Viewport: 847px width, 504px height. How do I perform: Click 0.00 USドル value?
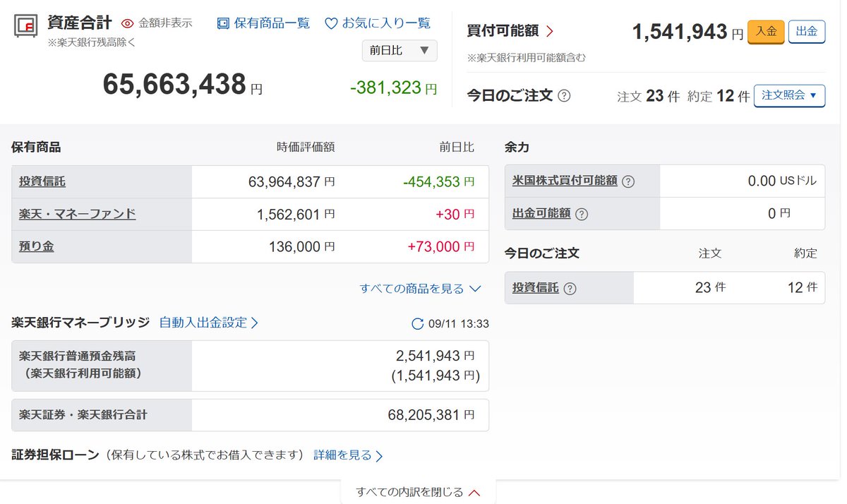click(782, 181)
